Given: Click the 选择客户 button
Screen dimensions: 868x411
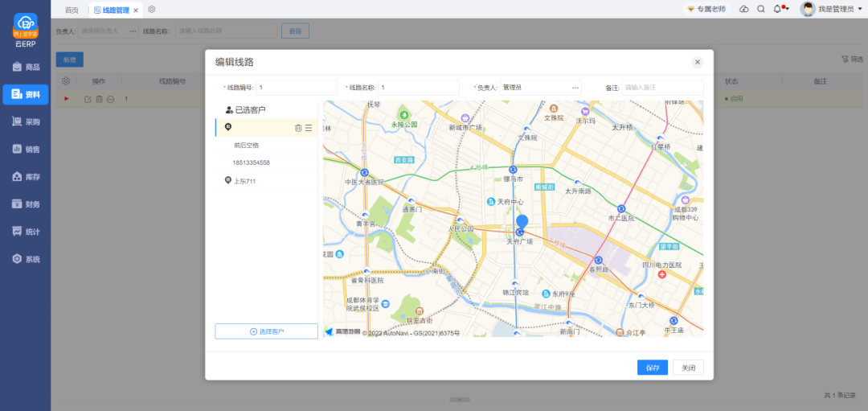Looking at the screenshot, I should coord(266,331).
